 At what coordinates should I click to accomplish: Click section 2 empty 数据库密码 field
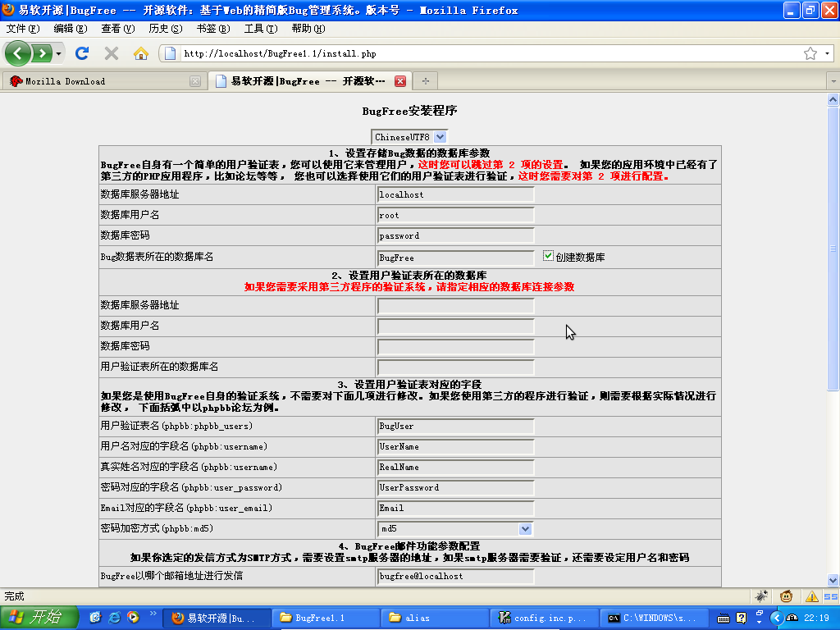tap(455, 347)
